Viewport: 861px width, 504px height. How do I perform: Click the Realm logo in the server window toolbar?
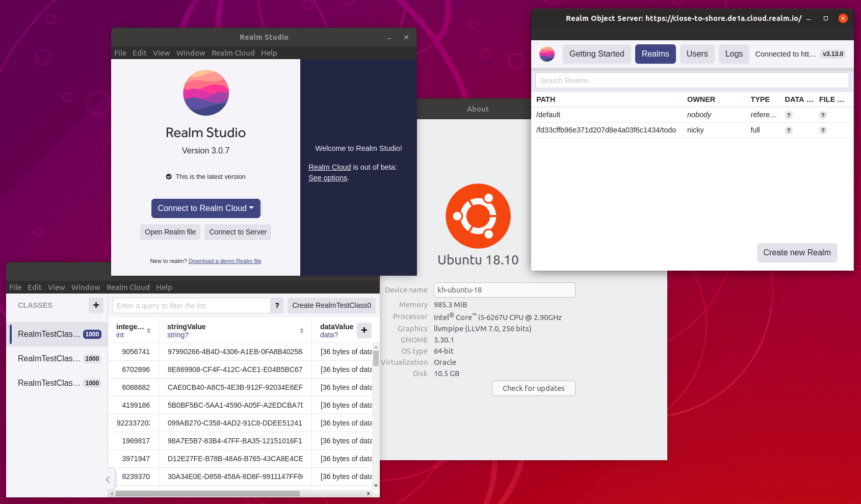tap(547, 54)
